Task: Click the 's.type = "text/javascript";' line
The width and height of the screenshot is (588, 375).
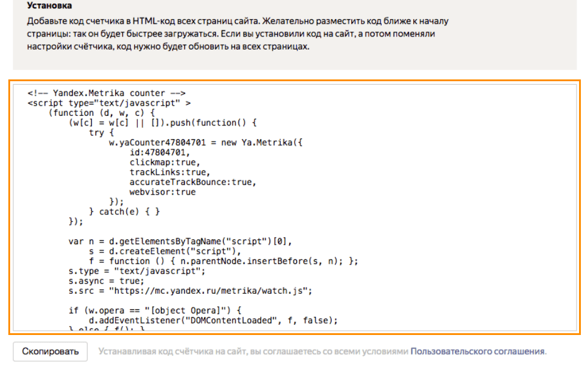Action: point(137,271)
